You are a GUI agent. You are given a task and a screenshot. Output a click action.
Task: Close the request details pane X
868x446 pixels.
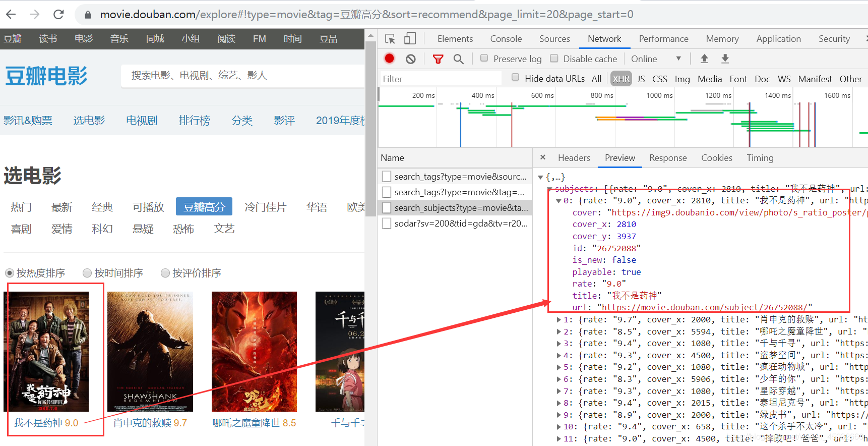coord(543,157)
